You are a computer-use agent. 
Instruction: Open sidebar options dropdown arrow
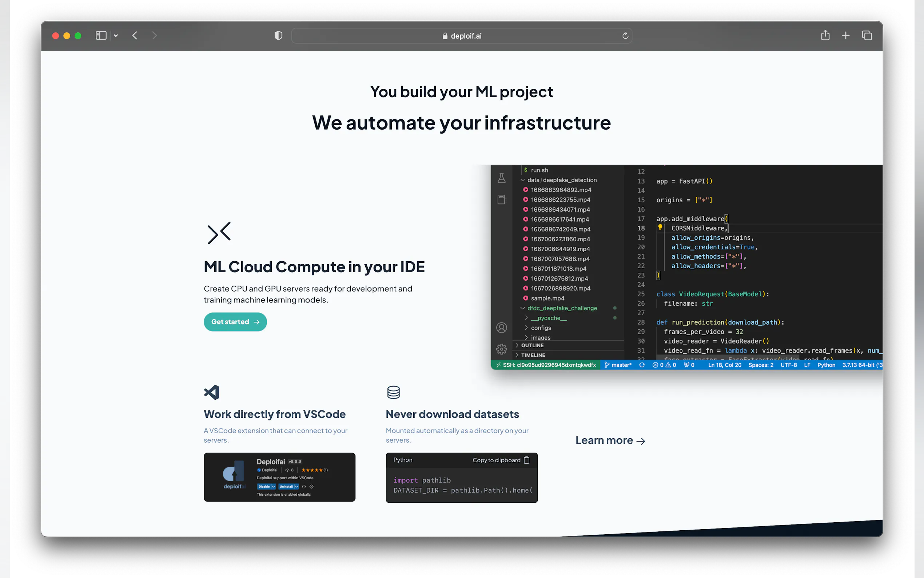[x=116, y=36]
